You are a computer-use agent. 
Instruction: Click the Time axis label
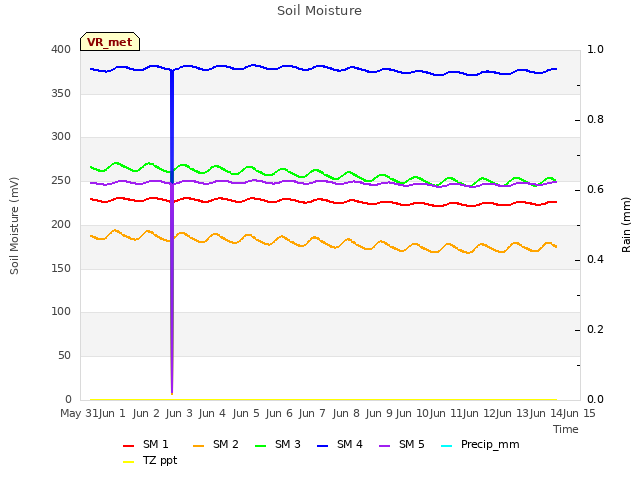point(566,429)
